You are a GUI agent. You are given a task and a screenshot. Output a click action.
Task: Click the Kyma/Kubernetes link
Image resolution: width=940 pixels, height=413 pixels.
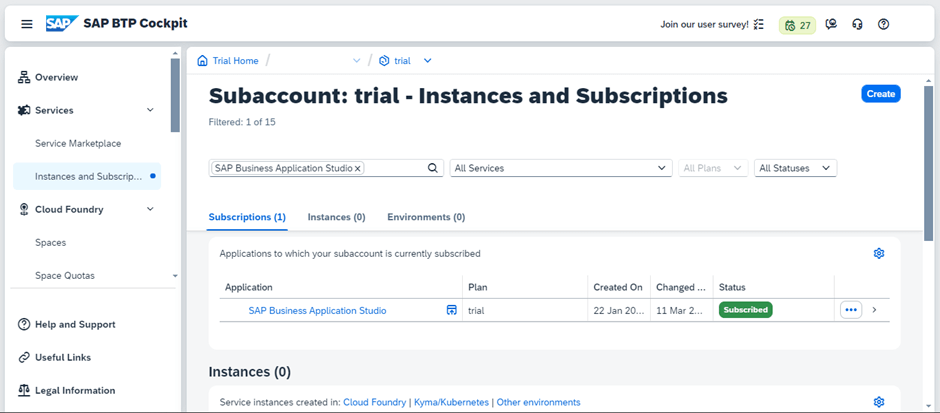click(451, 402)
